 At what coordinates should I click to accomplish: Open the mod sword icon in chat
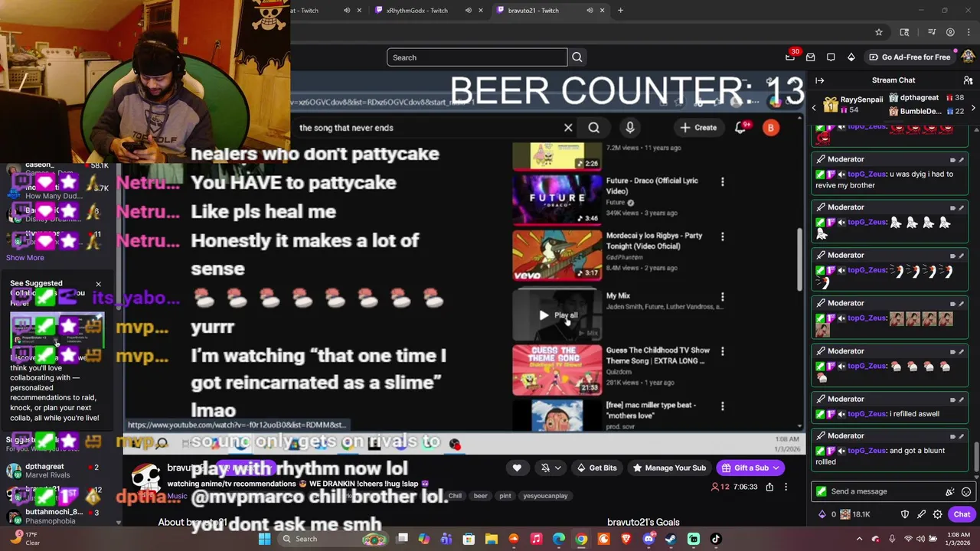(921, 514)
